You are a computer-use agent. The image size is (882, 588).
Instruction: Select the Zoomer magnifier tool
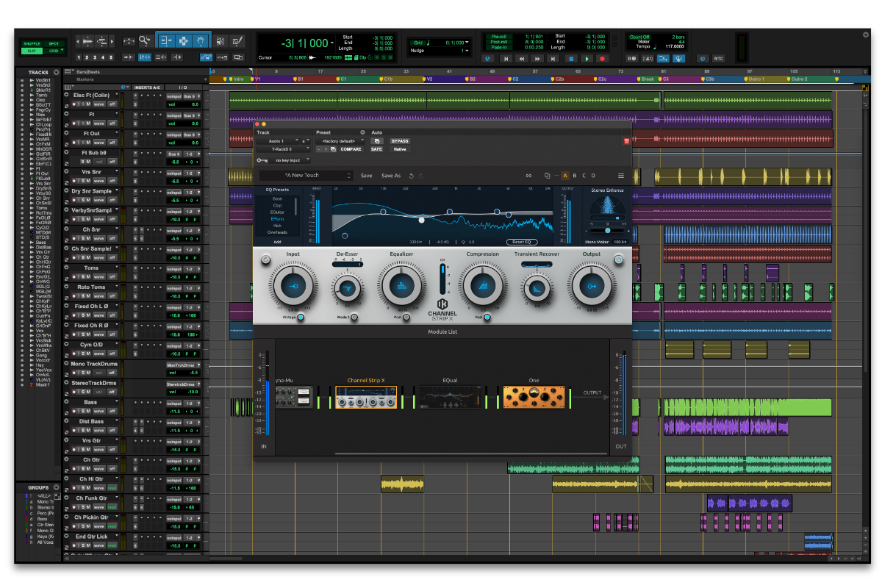click(146, 41)
